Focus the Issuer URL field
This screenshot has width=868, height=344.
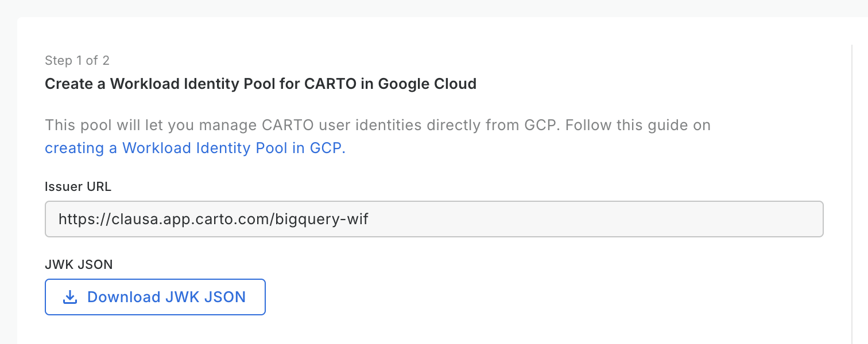(x=433, y=218)
